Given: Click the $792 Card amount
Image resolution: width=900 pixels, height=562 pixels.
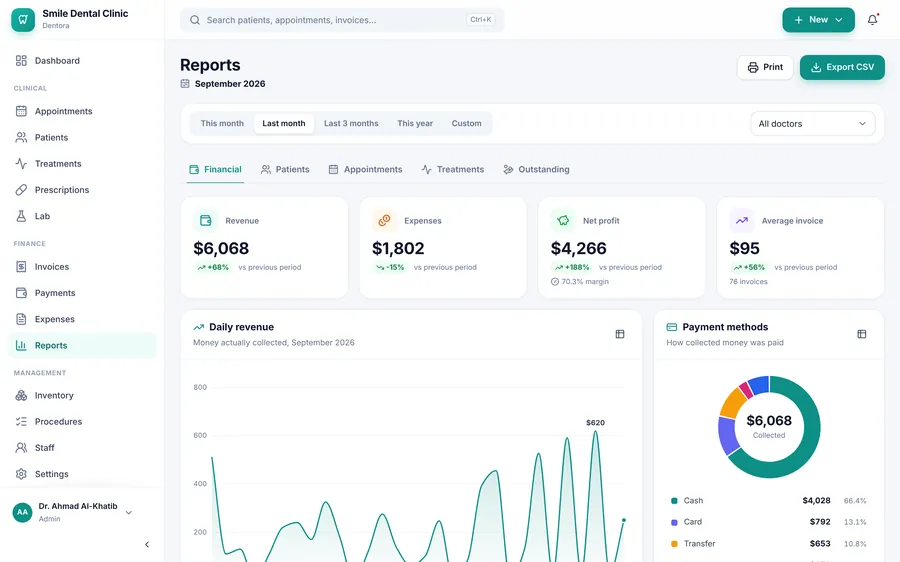Looking at the screenshot, I should point(820,522).
